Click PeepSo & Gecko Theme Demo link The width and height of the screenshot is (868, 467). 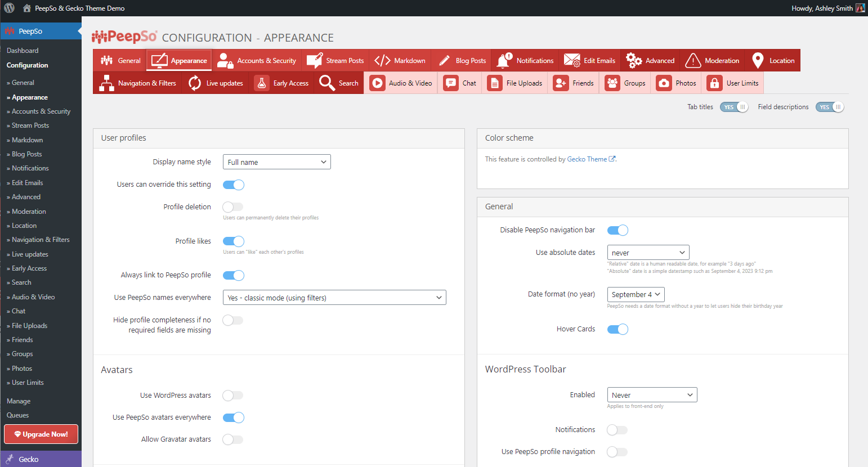(80, 8)
